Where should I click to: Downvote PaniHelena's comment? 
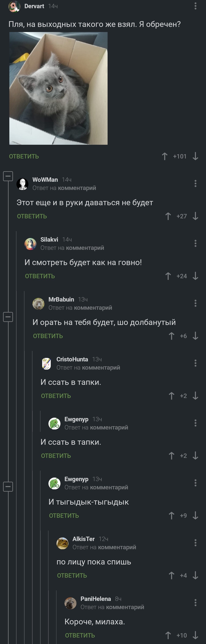[x=196, y=635]
